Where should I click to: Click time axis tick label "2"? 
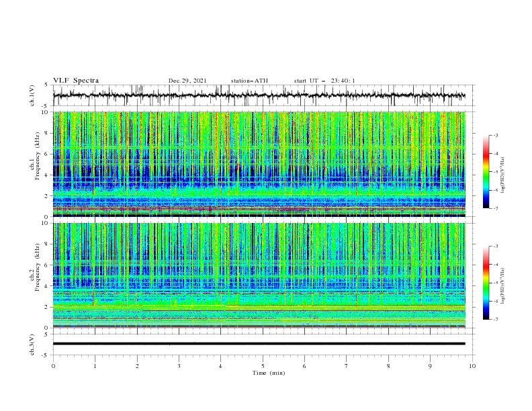137,366
